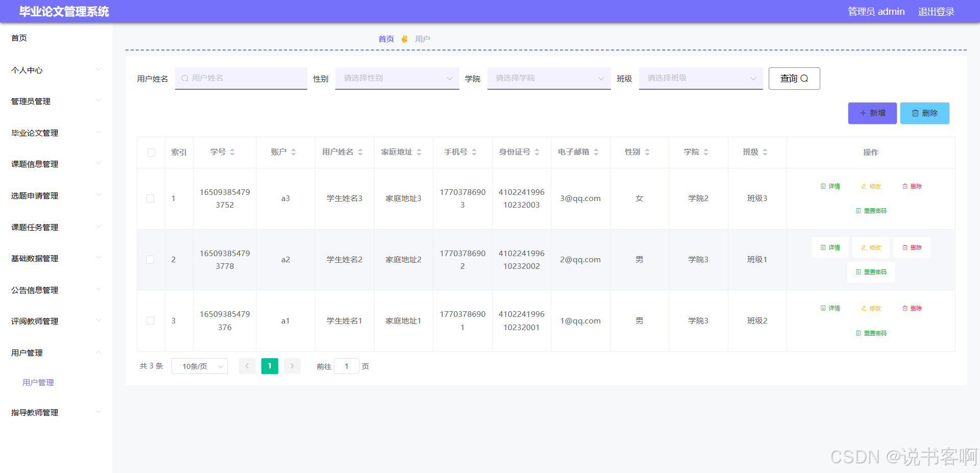Screen dimensions: 980x473
Task: Focus the 前往 page number input
Action: (x=347, y=366)
